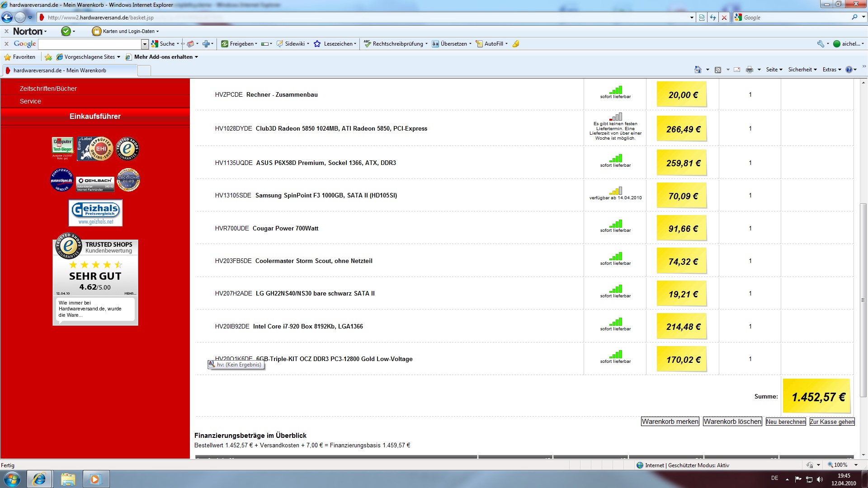Click Übersetzen in Google toolbar
The width and height of the screenshot is (868, 488).
coord(452,44)
